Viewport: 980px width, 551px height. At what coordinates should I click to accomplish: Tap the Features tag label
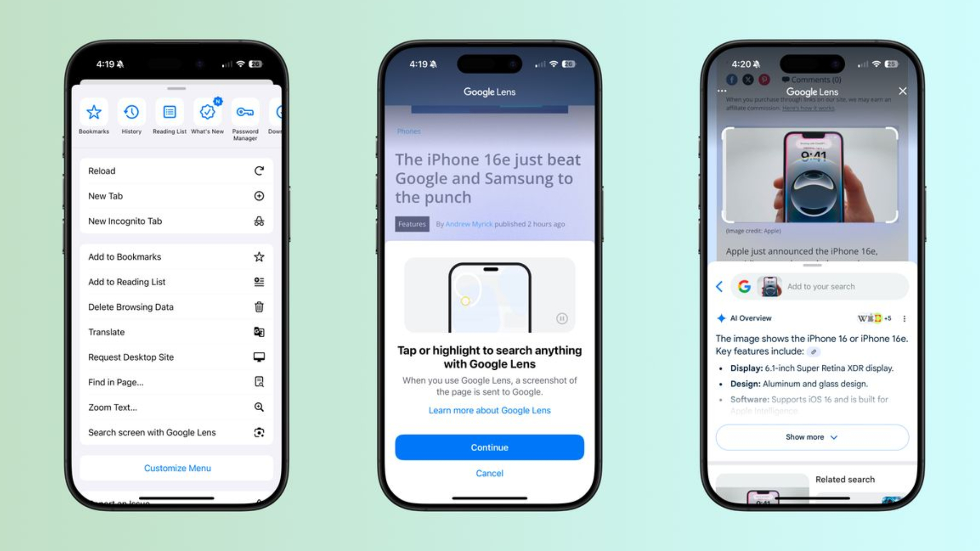pos(411,224)
